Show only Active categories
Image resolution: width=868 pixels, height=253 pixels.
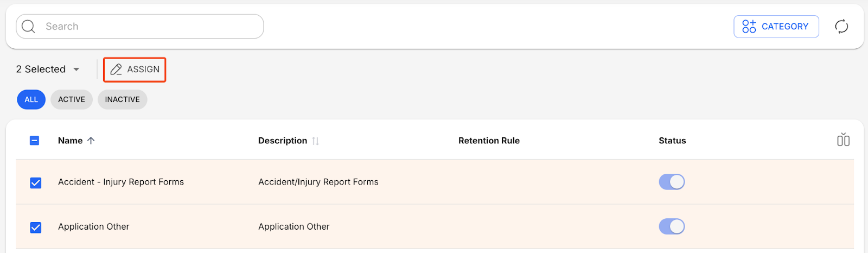coord(72,99)
